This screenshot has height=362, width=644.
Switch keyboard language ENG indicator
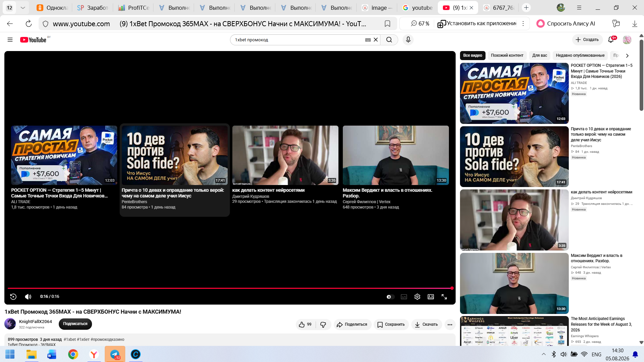click(596, 354)
